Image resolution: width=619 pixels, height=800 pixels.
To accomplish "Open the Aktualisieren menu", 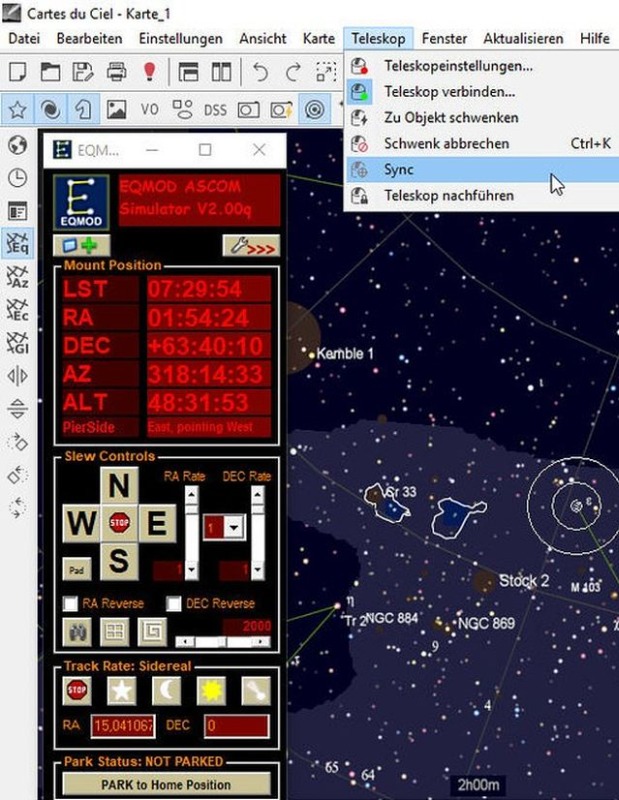I will click(523, 39).
